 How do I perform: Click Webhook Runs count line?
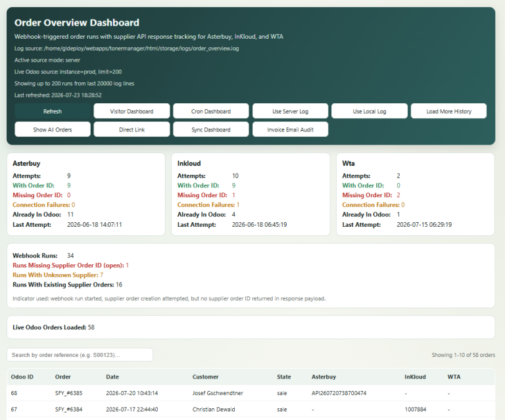43,256
